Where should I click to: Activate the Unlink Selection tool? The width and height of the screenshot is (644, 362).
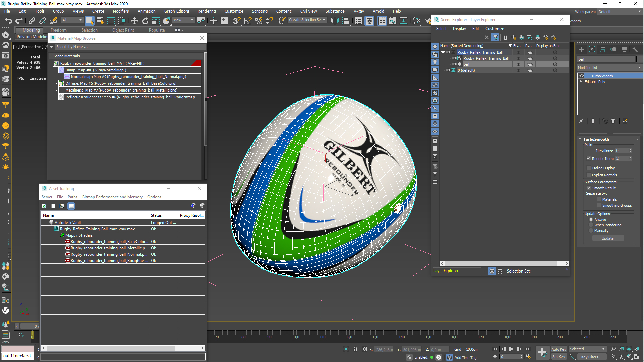42,21
